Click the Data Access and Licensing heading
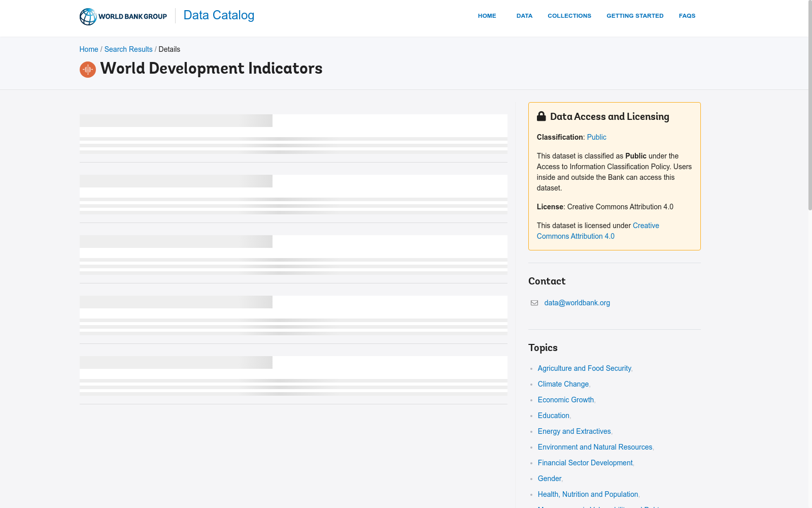Screen dimensions: 812x508 point(610,116)
